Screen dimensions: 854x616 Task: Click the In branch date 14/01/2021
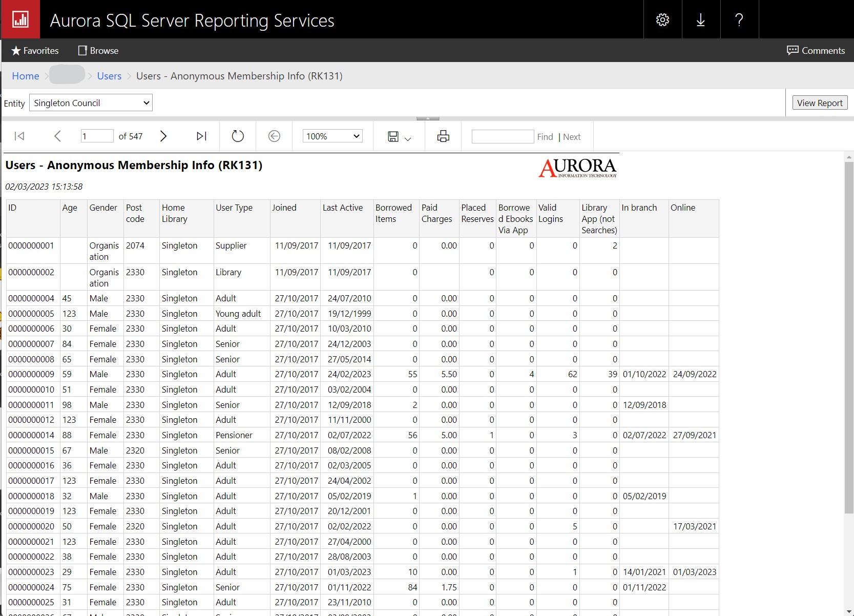pos(644,572)
